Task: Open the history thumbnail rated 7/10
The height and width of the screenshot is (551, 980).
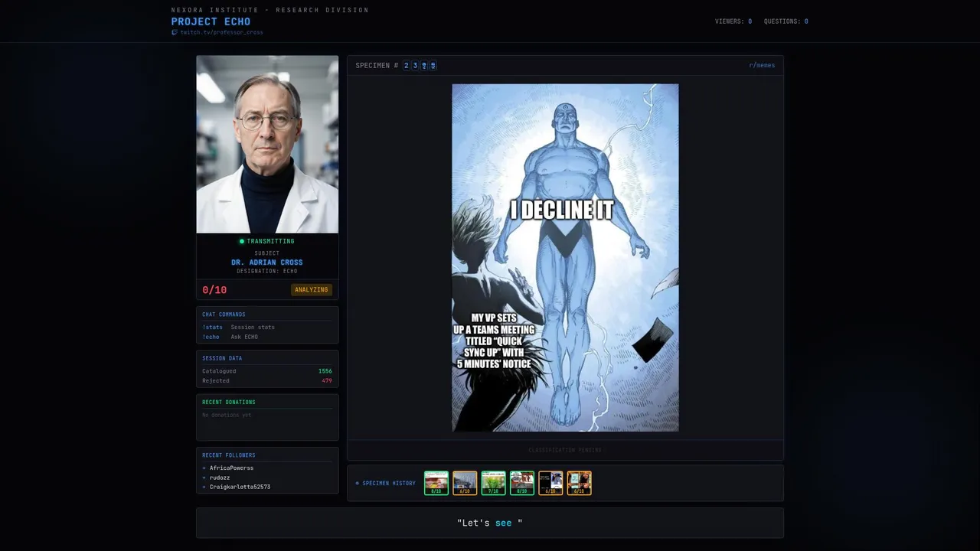Action: (493, 483)
